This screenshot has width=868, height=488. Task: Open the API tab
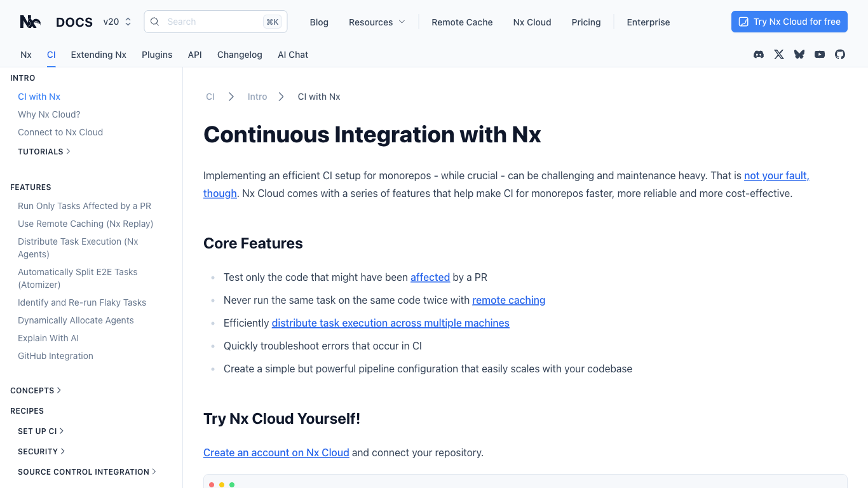(x=195, y=55)
